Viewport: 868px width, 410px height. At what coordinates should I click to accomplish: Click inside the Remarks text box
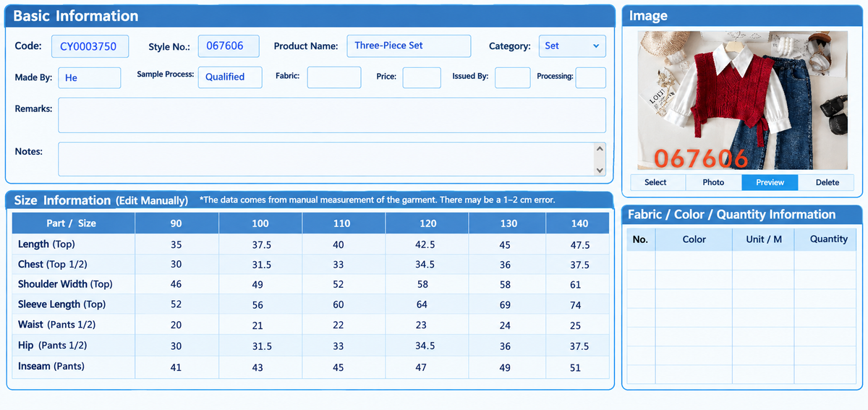pos(332,115)
